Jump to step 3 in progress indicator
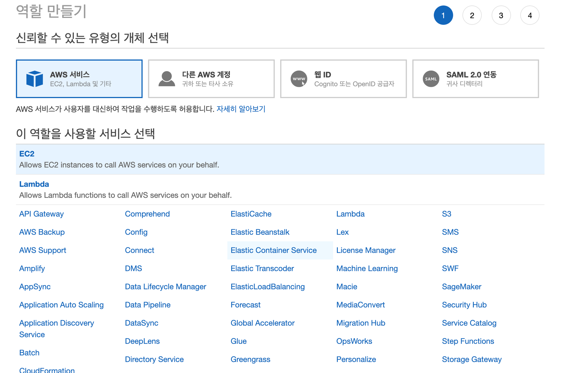 point(501,15)
